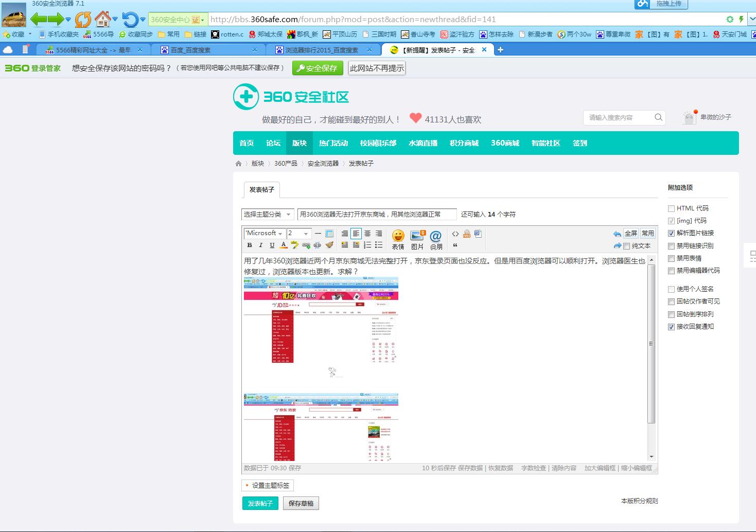Click the 全屏 fullscreen editor button
Image resolution: width=756 pixels, height=532 pixels.
(x=631, y=234)
